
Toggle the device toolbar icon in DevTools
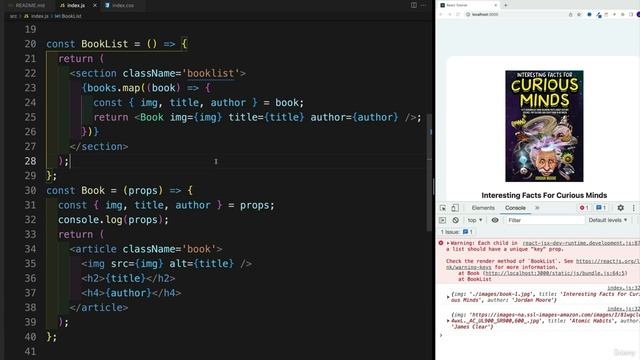pyautogui.click(x=455, y=208)
